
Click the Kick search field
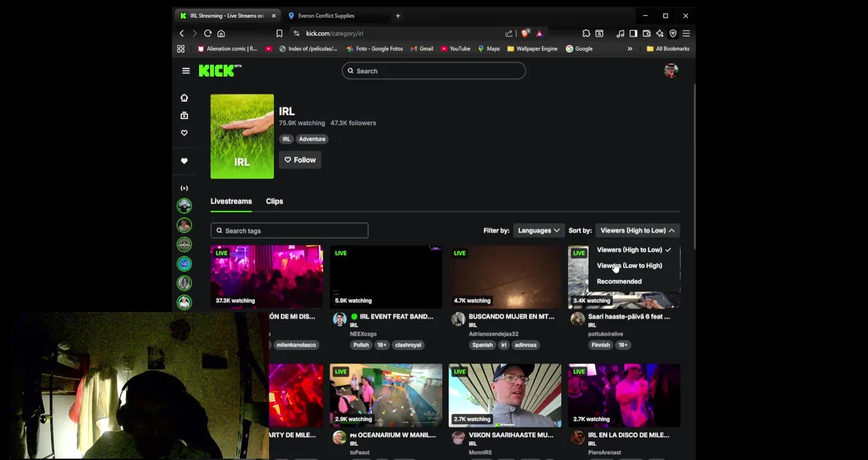point(433,71)
